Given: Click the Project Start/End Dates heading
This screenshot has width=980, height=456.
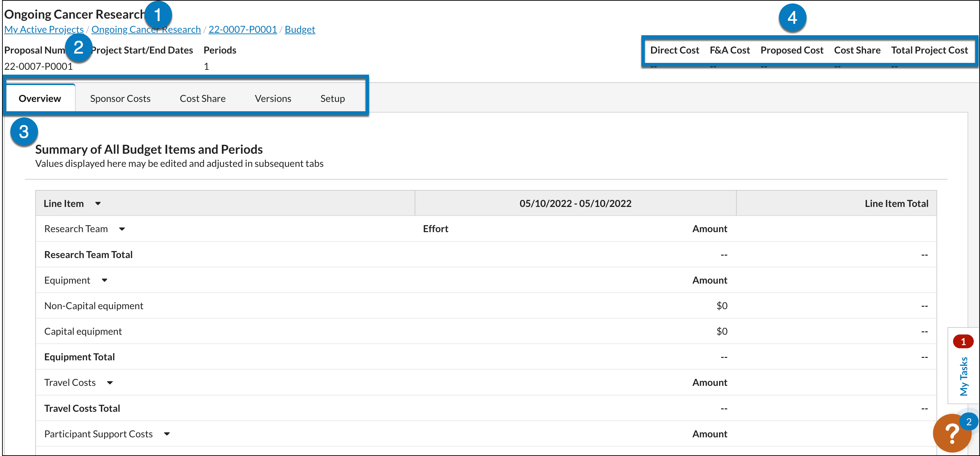Looking at the screenshot, I should point(142,50).
